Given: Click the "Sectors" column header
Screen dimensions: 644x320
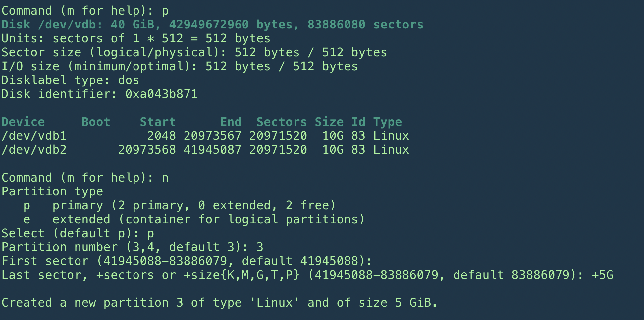Looking at the screenshot, I should [282, 122].
